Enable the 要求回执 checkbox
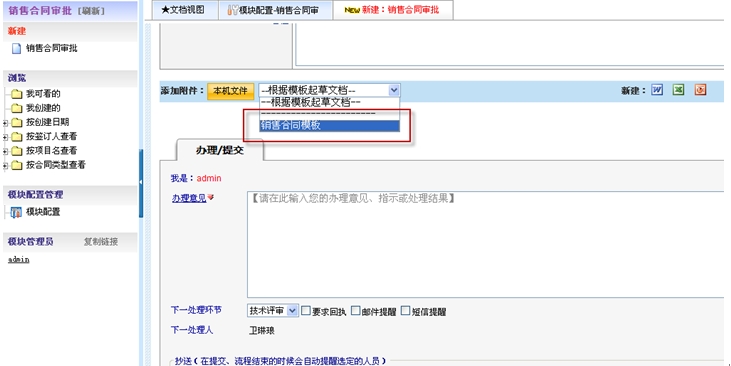Image resolution: width=731 pixels, height=366 pixels. [x=306, y=311]
